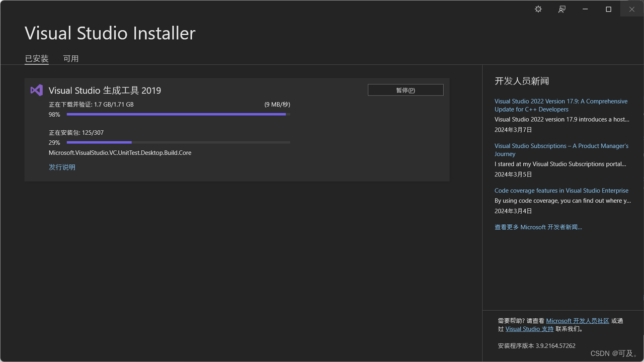Click the 开发人员新闻 heading
The image size is (644, 362).
[522, 81]
